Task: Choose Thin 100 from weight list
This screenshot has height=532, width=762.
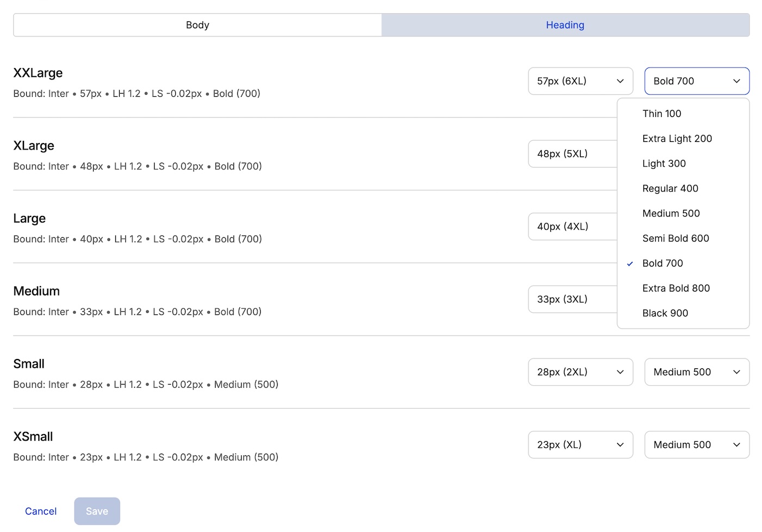Action: 683,114
